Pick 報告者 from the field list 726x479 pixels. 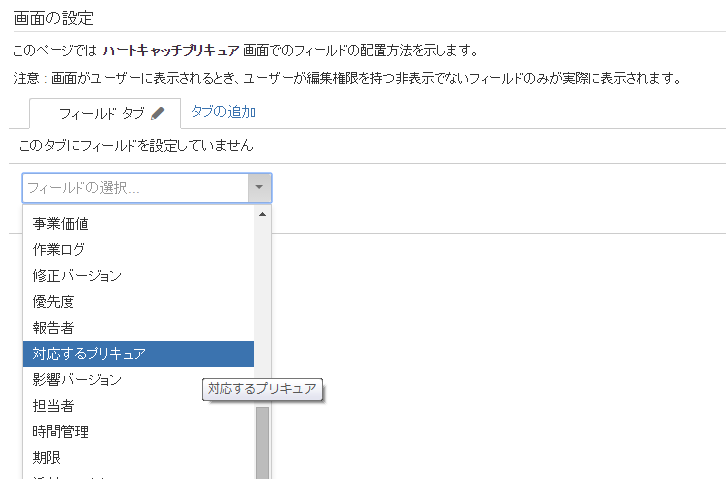click(x=138, y=328)
